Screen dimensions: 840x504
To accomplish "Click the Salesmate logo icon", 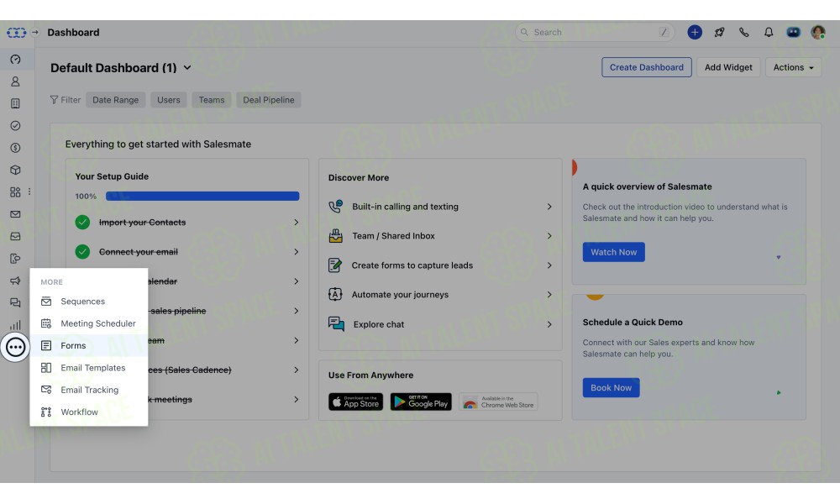I will tap(16, 33).
